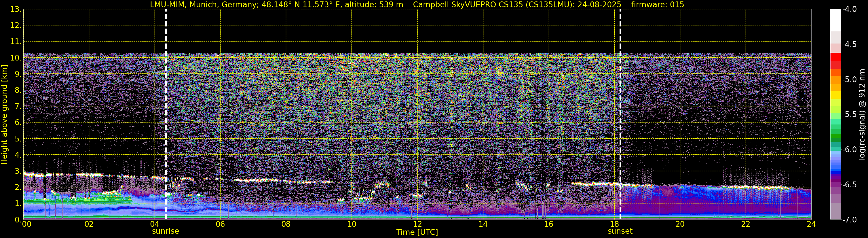Click the -6.0 colorbar tick label

(x=850, y=150)
